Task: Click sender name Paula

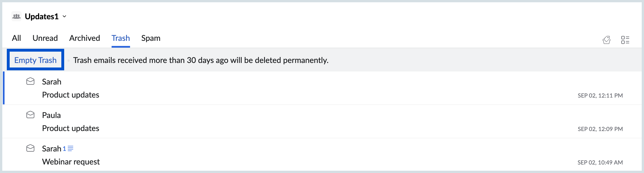Action: coord(51,115)
